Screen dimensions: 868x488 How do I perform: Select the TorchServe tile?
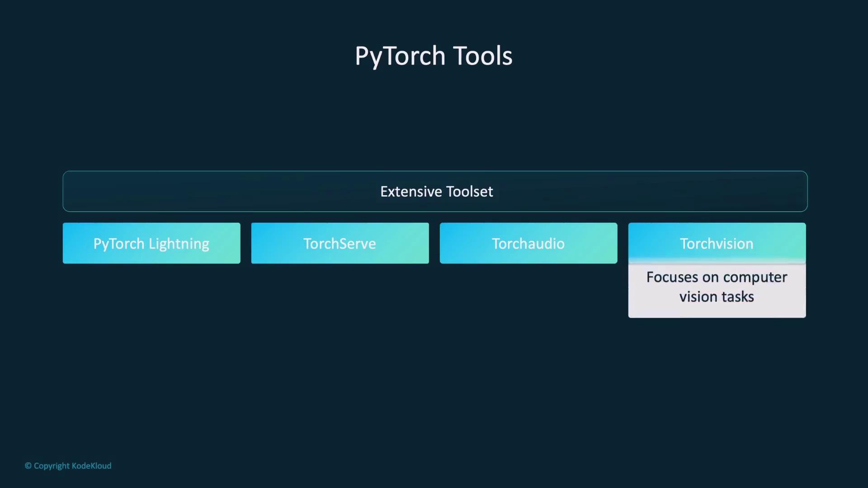[340, 243]
